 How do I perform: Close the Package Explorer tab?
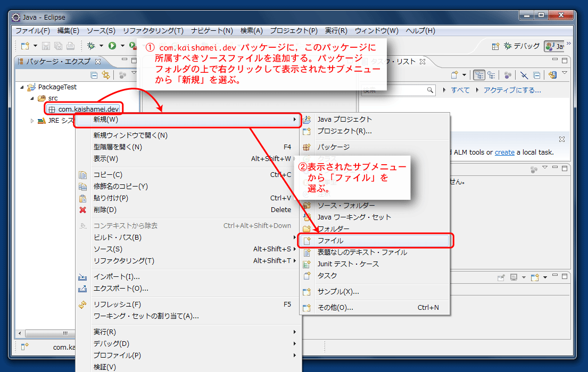click(98, 62)
